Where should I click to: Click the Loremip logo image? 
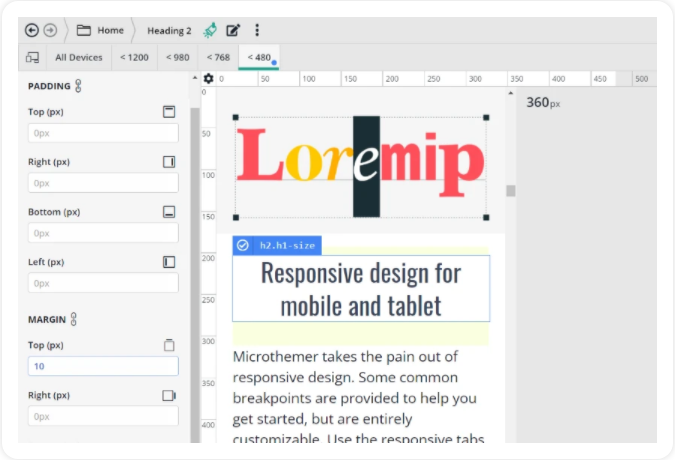[361, 167]
